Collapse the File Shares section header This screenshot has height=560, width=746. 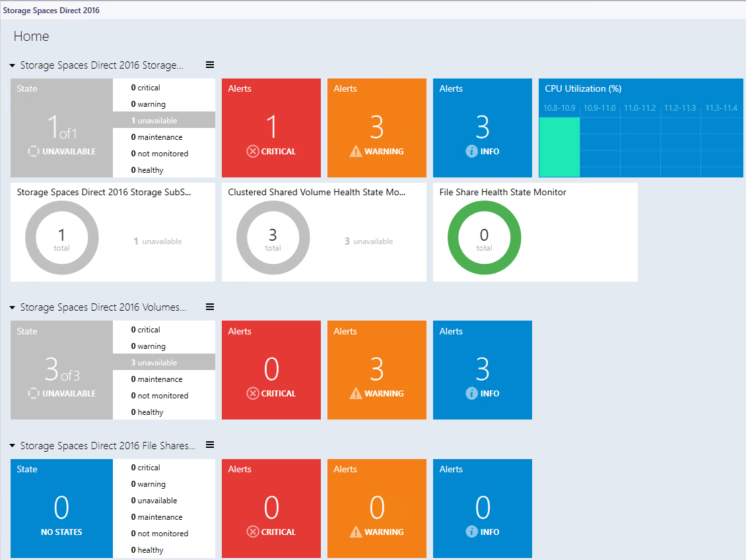point(11,445)
